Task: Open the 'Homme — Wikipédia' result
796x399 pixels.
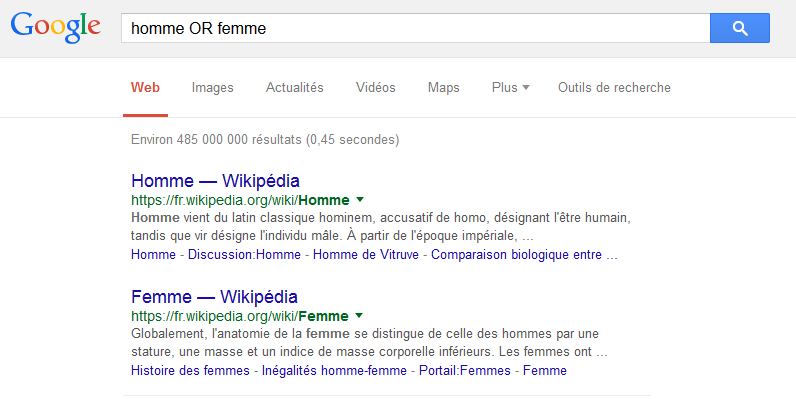Action: point(215,181)
